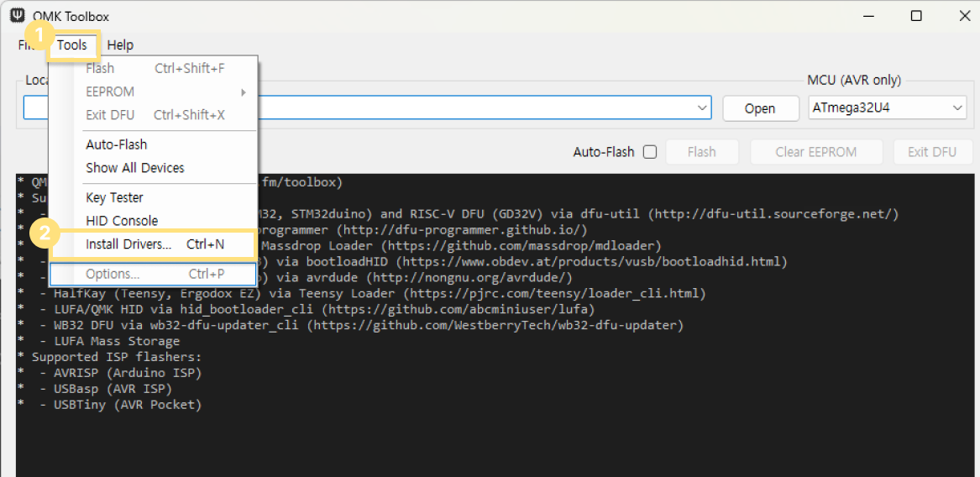Select Show All Devices entry
This screenshot has width=980, height=477.
click(134, 168)
